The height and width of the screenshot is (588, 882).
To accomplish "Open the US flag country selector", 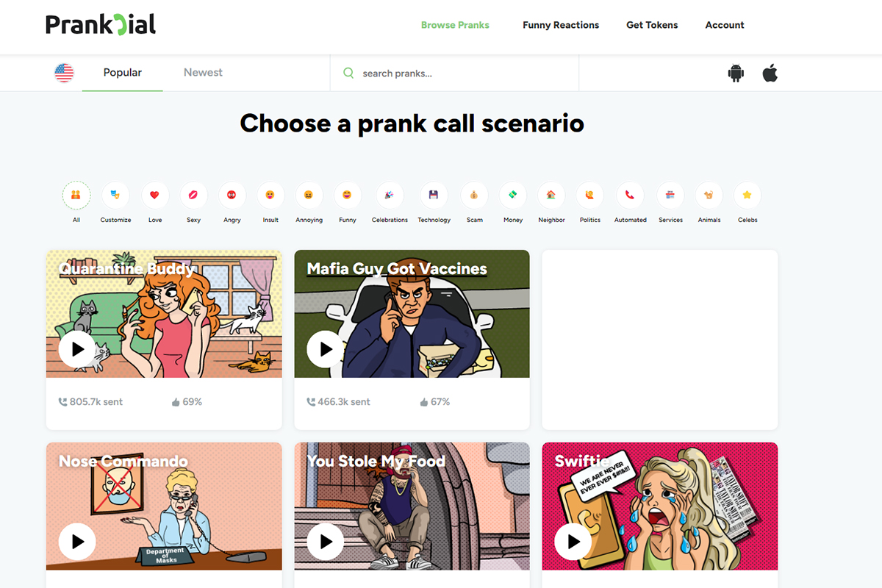I will click(x=64, y=73).
